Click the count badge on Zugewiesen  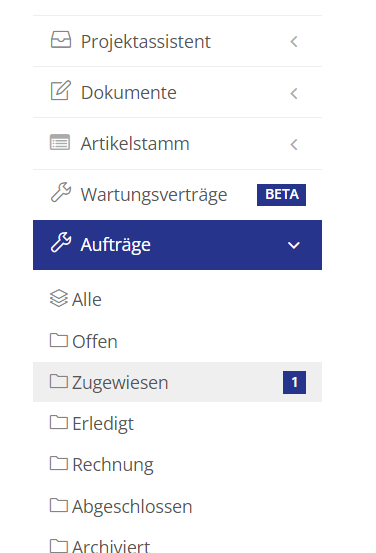[x=295, y=382]
